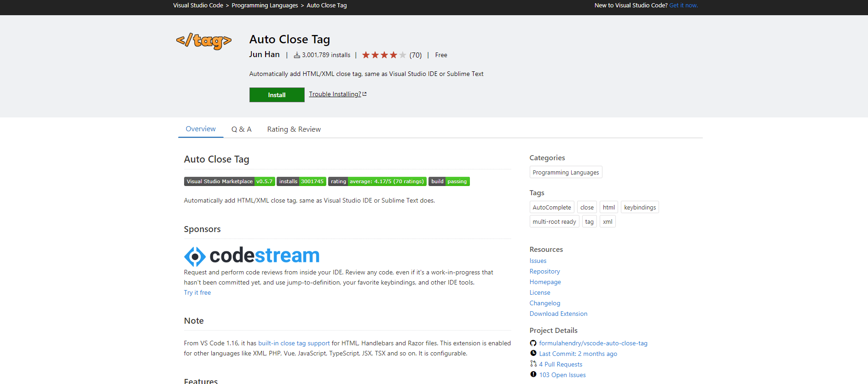Open the 103 Open Issues link

pyautogui.click(x=562, y=375)
